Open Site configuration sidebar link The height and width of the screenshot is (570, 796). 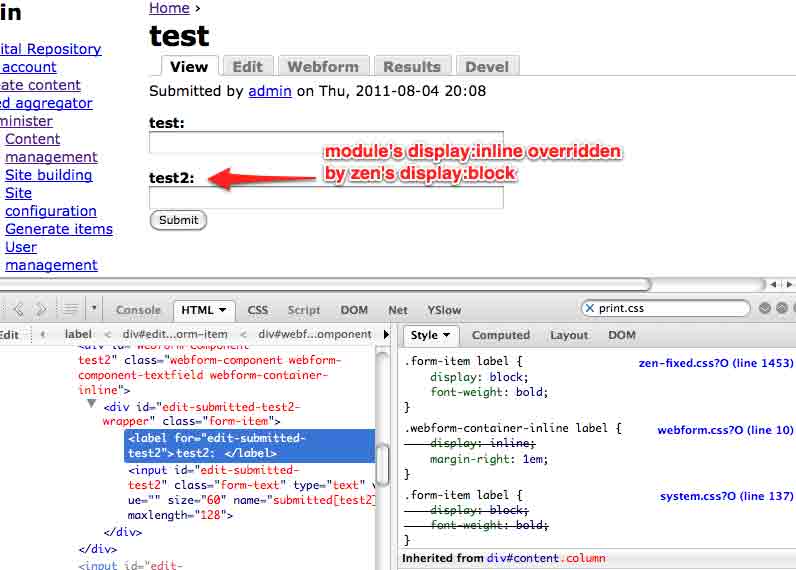pyautogui.click(x=50, y=202)
